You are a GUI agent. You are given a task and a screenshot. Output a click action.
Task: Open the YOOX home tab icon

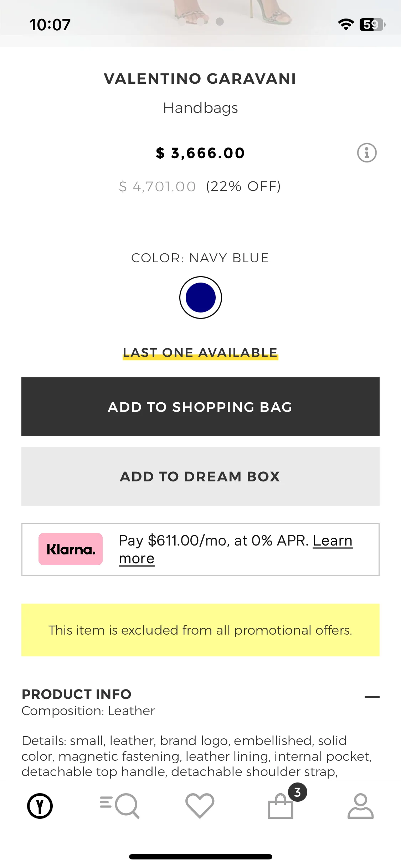[x=40, y=806]
